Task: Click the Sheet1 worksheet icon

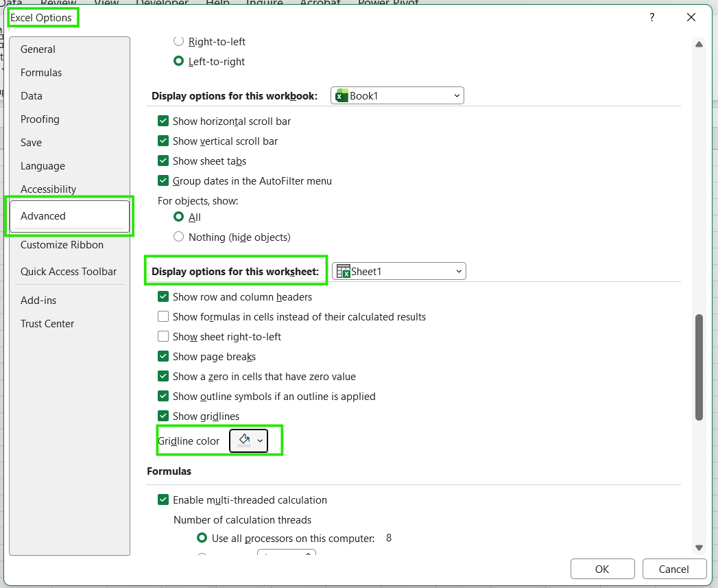Action: (343, 271)
